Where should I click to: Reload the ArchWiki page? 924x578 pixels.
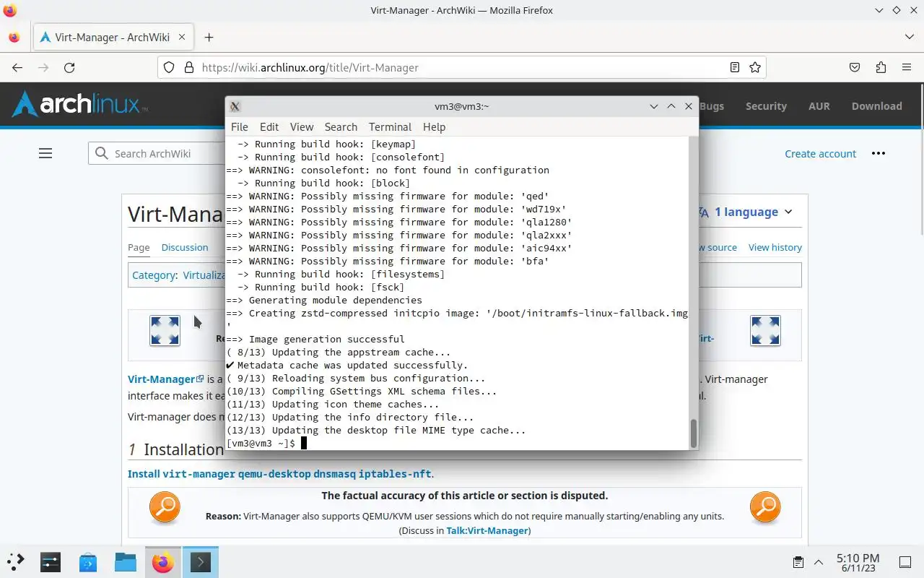[69, 67]
